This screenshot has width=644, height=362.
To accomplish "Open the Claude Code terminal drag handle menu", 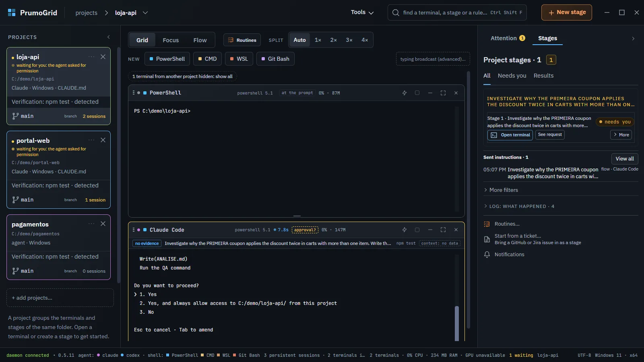I will coord(134,230).
